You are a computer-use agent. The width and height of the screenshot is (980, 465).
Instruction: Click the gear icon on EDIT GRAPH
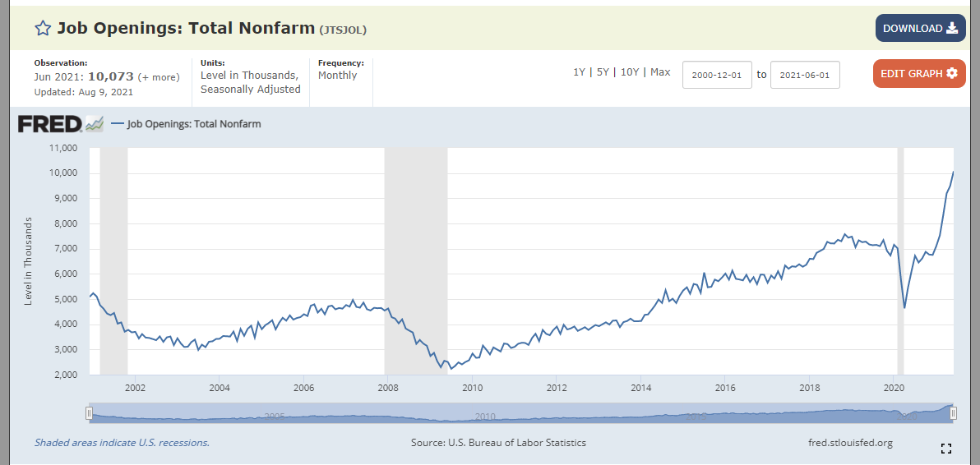pos(951,73)
